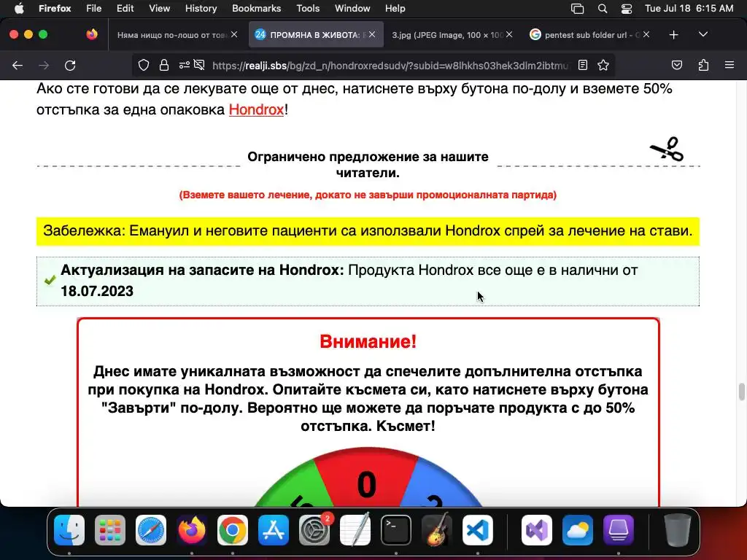Close the 3.jpg image tab
The height and width of the screenshot is (560, 747).
(509, 34)
